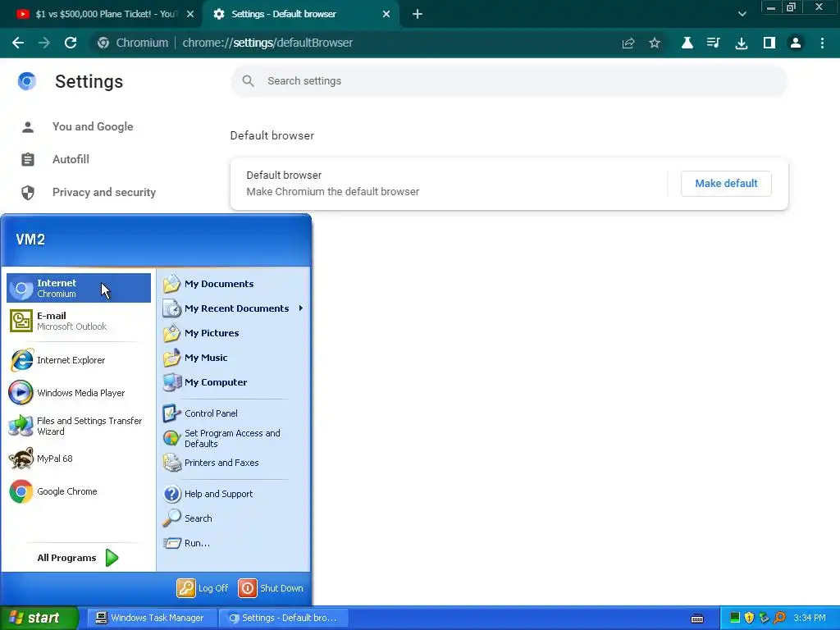The width and height of the screenshot is (840, 630).
Task: Open a new tab with plus button
Action: coord(418,14)
